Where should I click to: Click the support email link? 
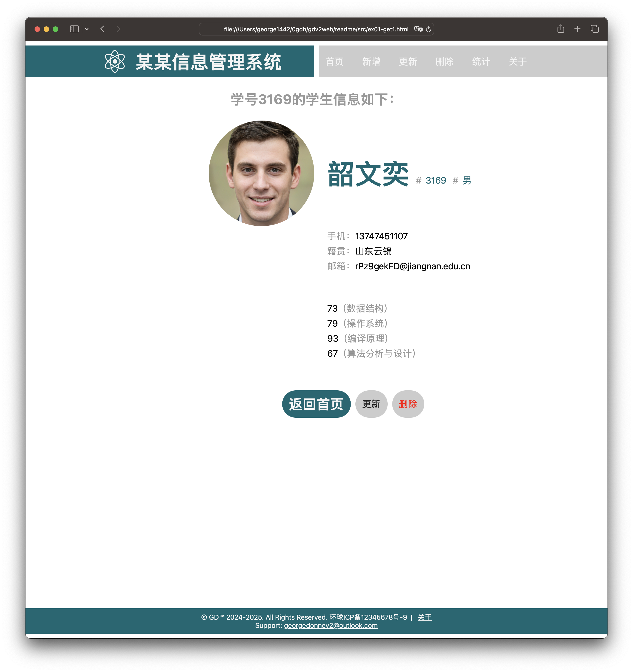[331, 626]
